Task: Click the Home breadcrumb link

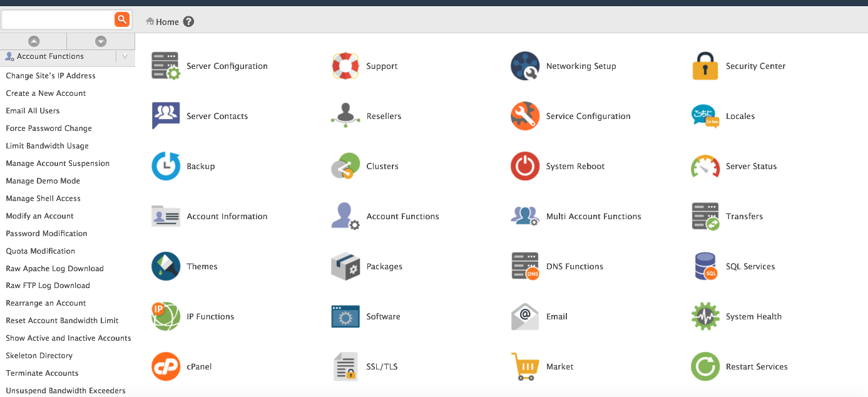Action: 166,22
